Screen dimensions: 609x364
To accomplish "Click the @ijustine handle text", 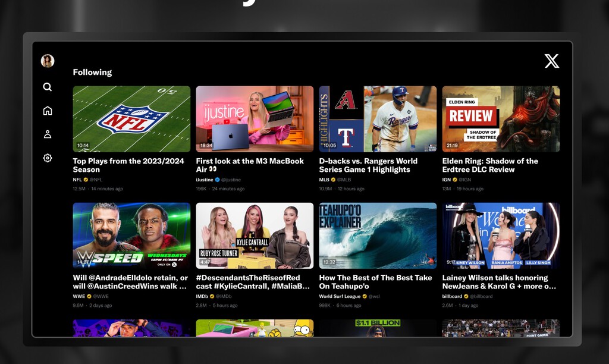I will 231,180.
